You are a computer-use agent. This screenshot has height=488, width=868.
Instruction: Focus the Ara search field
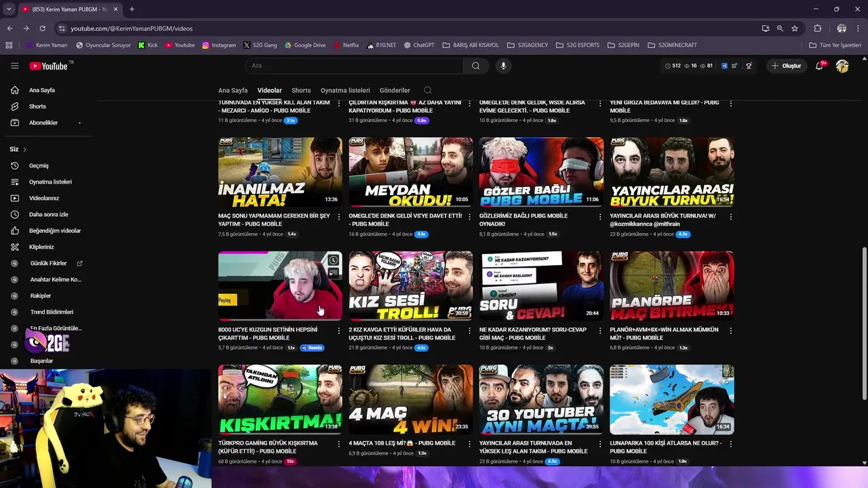click(354, 66)
